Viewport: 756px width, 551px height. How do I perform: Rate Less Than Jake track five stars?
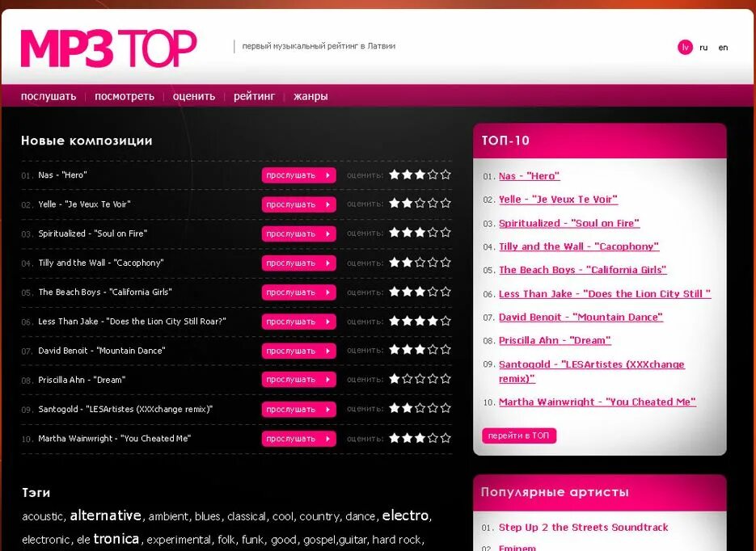(x=446, y=321)
